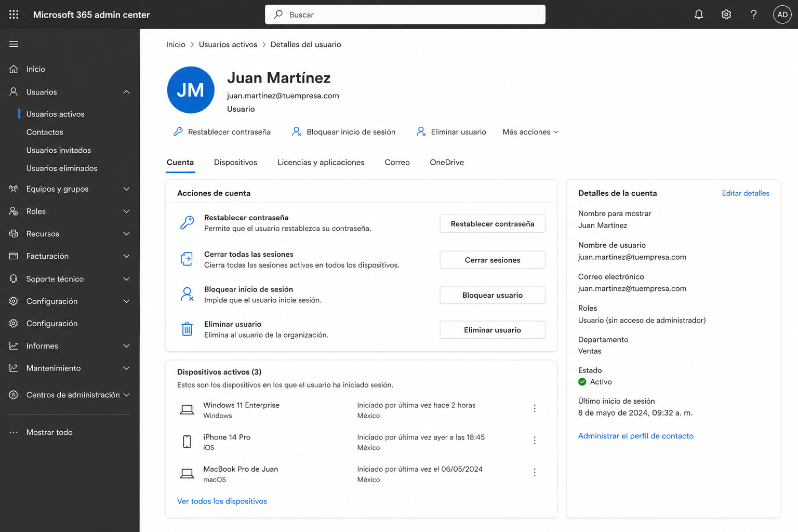Open the notifications bell

pyautogui.click(x=699, y=15)
